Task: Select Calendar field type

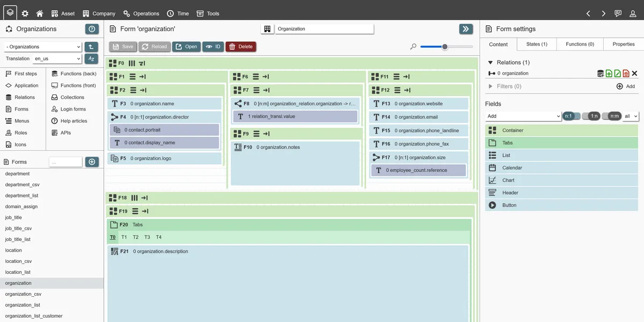Action: coord(562,167)
